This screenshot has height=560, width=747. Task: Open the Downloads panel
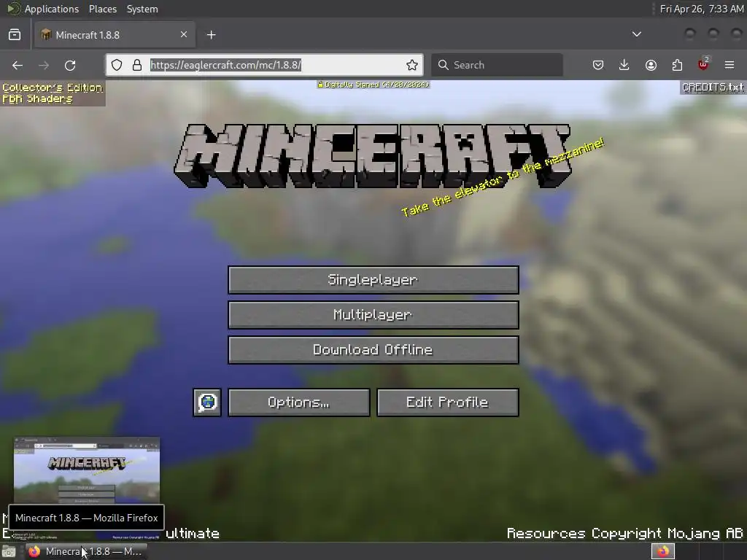[624, 65]
